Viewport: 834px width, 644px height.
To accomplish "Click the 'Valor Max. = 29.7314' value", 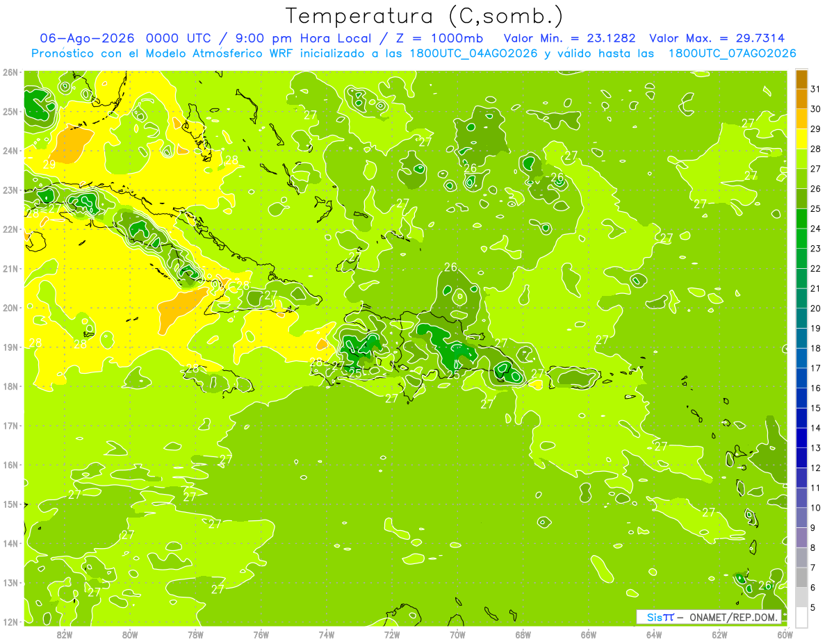I will click(x=717, y=38).
